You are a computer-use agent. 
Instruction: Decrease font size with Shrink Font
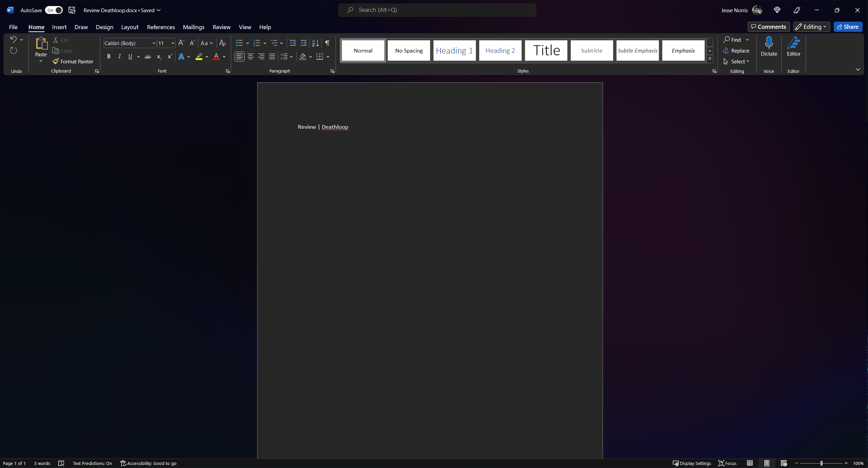192,43
